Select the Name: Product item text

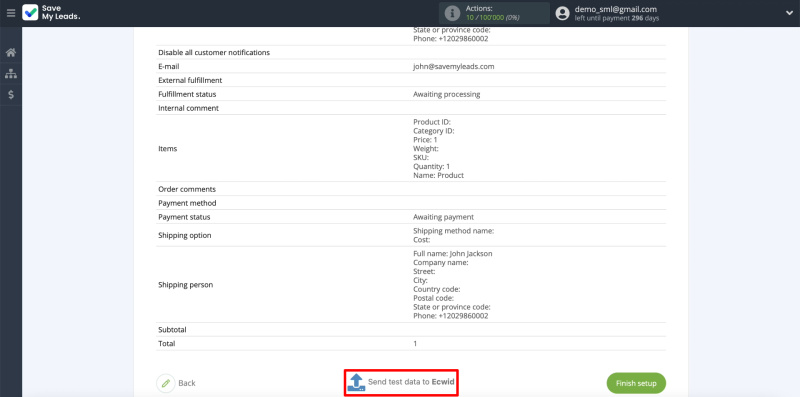[438, 176]
